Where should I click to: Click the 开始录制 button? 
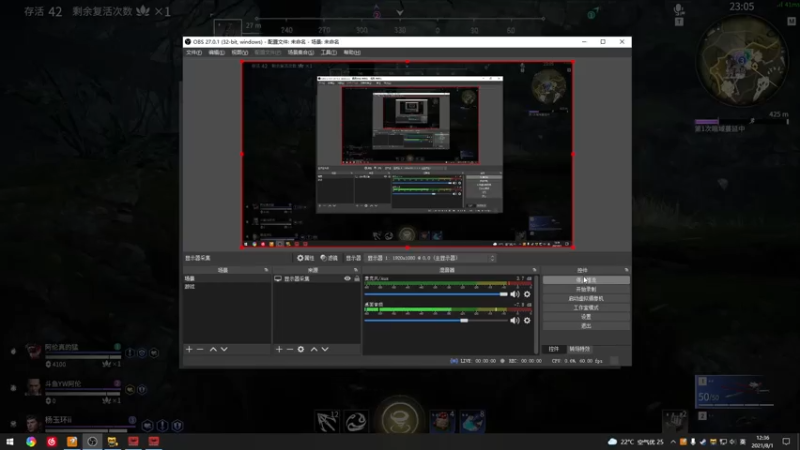[586, 289]
